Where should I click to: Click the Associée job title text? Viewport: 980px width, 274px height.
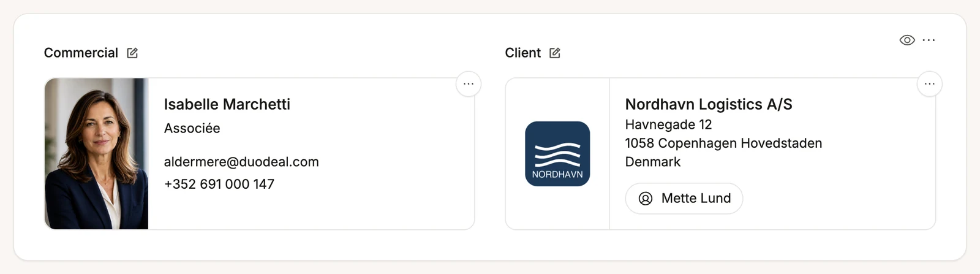pyautogui.click(x=192, y=128)
